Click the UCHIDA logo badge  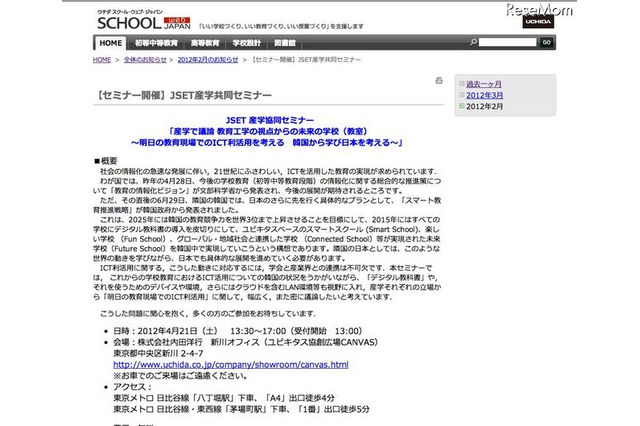pos(538,21)
